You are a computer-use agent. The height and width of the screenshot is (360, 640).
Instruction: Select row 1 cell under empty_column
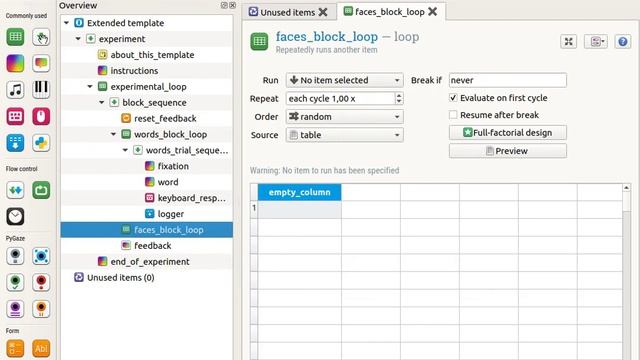pos(300,209)
